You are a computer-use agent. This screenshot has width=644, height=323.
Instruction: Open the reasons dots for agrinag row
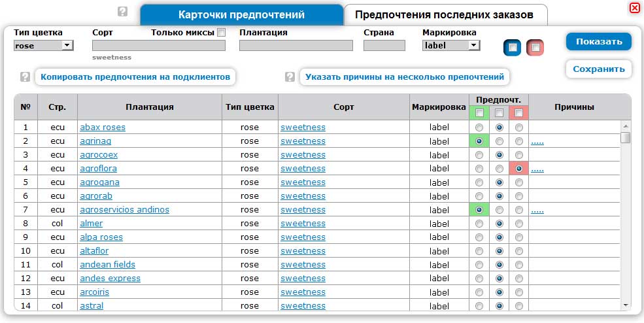pyautogui.click(x=537, y=141)
